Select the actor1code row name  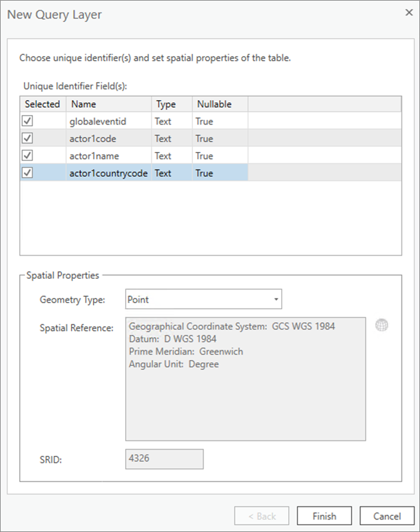tap(93, 139)
